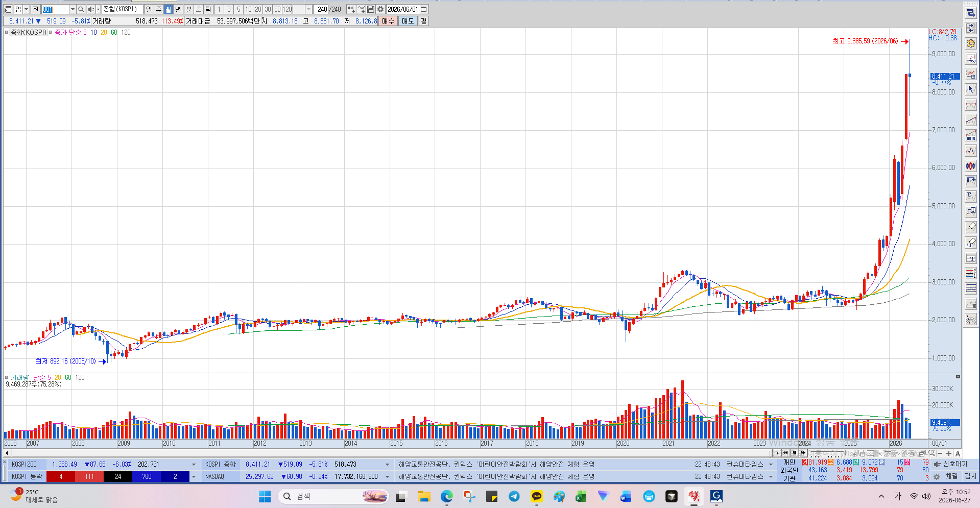Image resolution: width=980 pixels, height=508 pixels.
Task: Expand the NASDAQ ticker row dropdown
Action: 387,477
